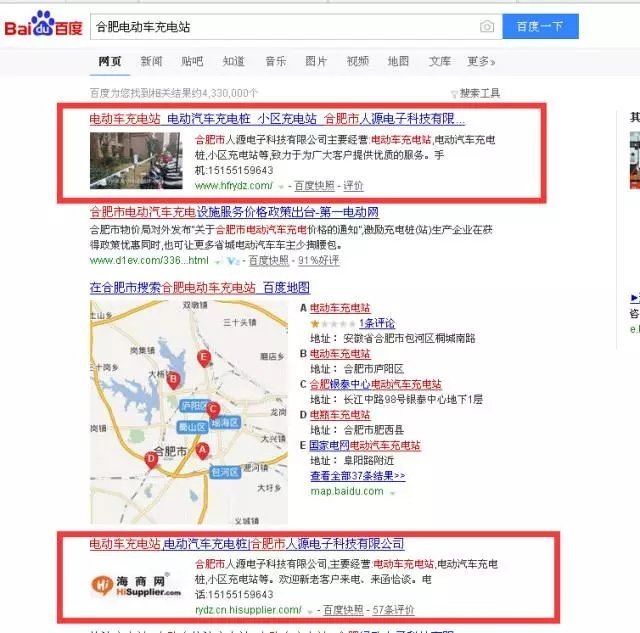The image size is (640, 633).
Task: Click map marker C
Action: pyautogui.click(x=213, y=410)
